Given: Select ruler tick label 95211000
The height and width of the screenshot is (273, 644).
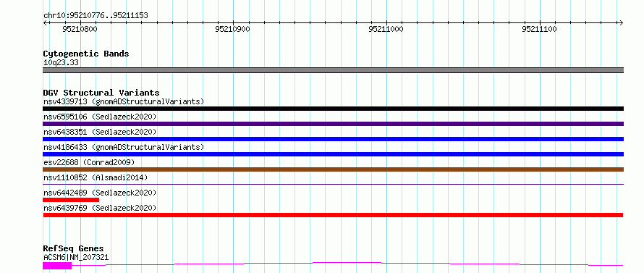Looking at the screenshot, I should pyautogui.click(x=386, y=29).
